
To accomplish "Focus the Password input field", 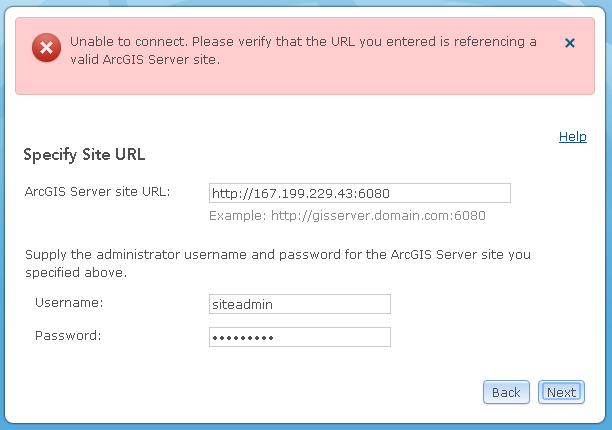I will pyautogui.click(x=300, y=337).
